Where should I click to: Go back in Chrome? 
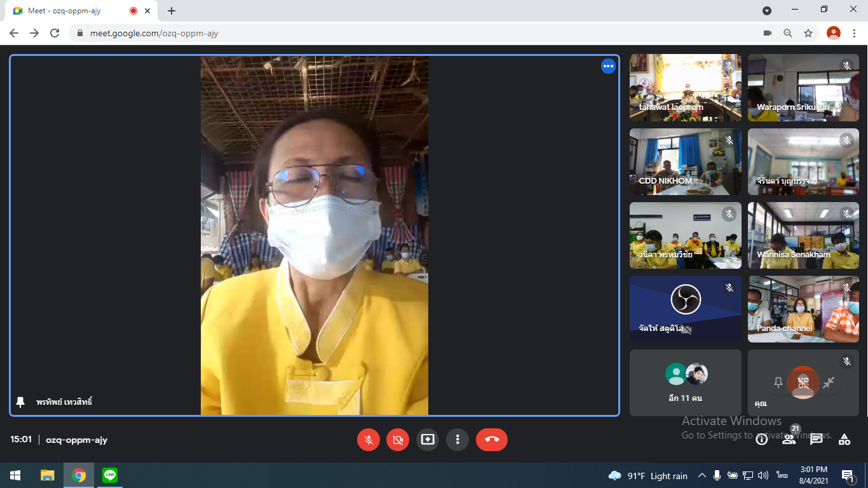(14, 33)
